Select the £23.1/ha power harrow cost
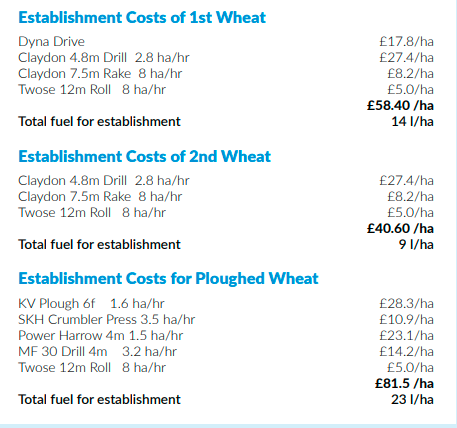This screenshot has width=457, height=428. point(406,335)
